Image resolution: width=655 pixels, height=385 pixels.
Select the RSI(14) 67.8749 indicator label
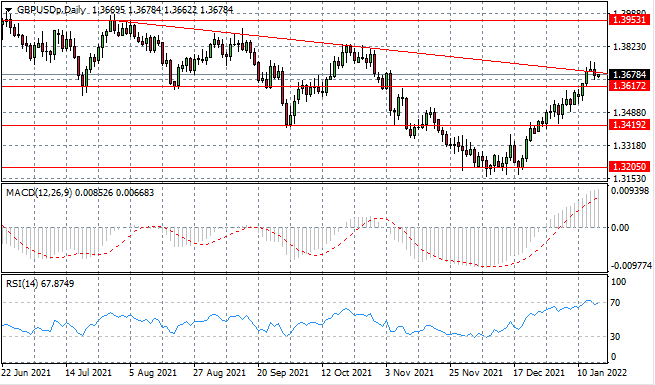pyautogui.click(x=40, y=284)
